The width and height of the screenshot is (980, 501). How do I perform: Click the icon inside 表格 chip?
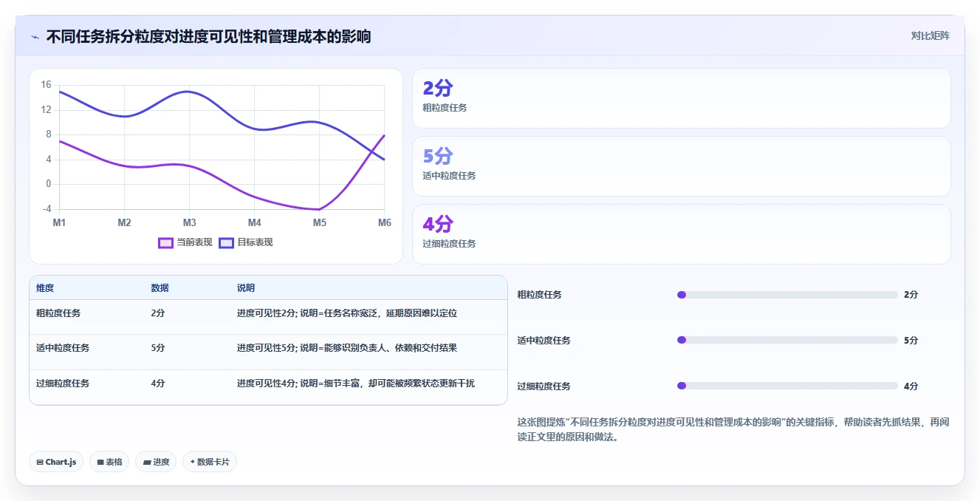(x=100, y=462)
